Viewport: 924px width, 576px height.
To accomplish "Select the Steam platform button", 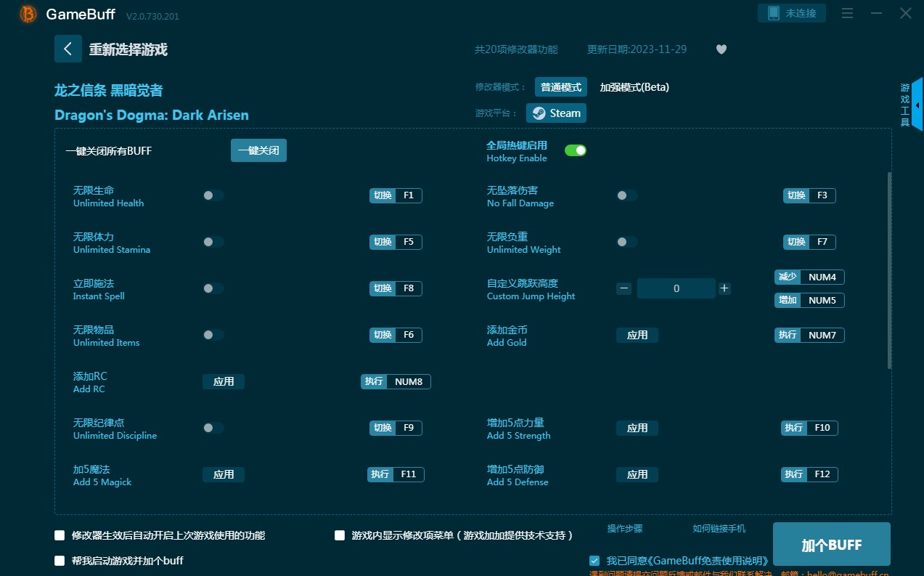I will [556, 113].
